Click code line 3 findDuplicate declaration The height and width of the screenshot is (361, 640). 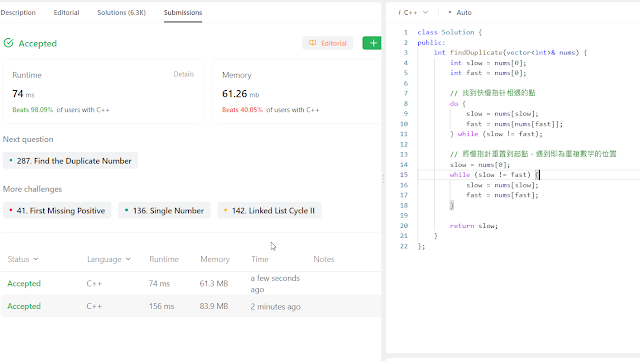510,53
